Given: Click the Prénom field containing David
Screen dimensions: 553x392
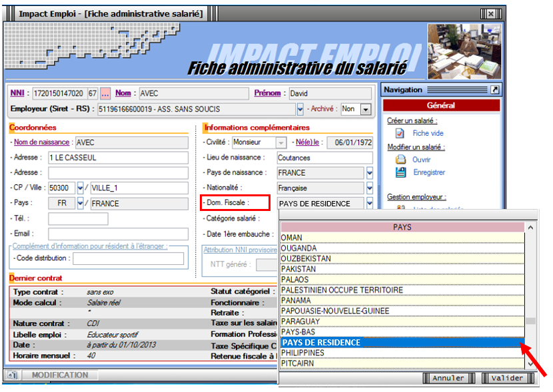Looking at the screenshot, I should (x=330, y=93).
